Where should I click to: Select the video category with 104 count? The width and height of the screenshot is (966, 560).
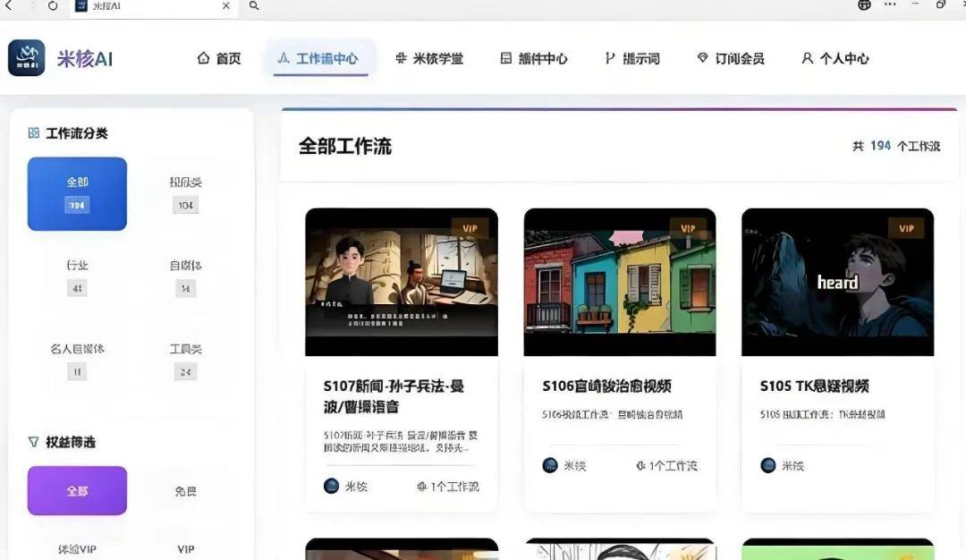point(185,193)
